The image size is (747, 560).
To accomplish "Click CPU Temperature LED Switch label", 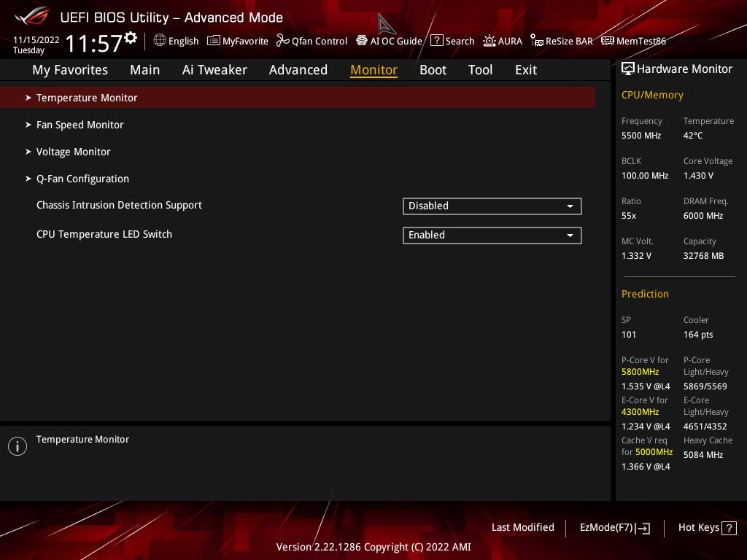I will (x=104, y=234).
